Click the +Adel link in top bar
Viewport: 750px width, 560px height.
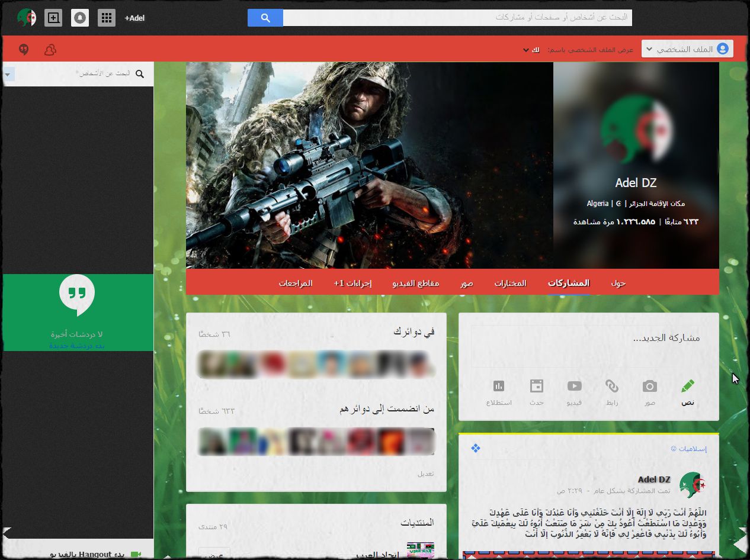click(x=134, y=18)
